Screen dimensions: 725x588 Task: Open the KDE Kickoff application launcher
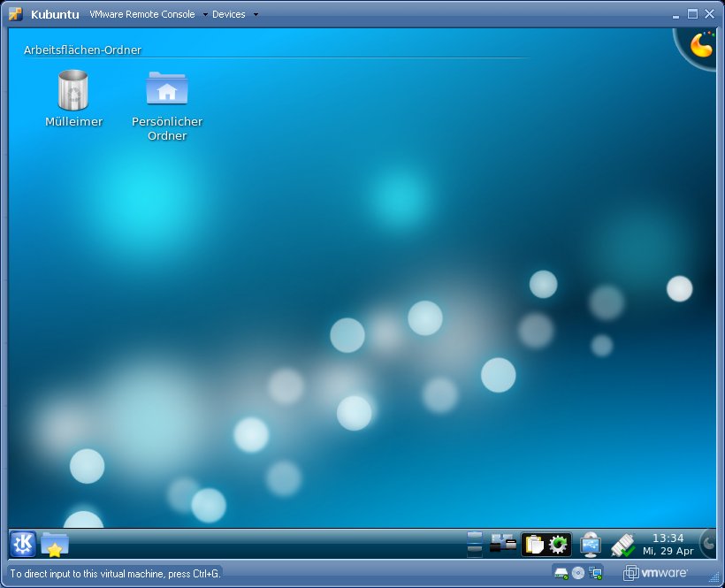[23, 544]
